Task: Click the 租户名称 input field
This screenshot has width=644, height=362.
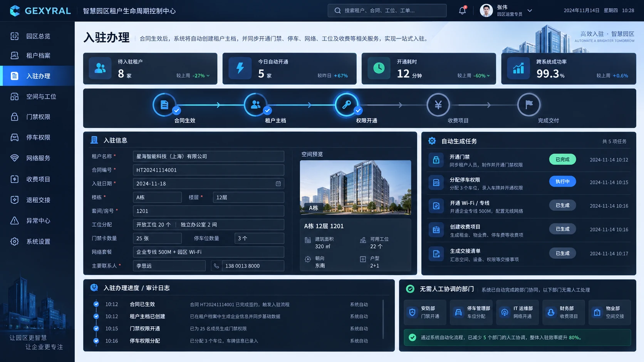Action: (x=208, y=156)
